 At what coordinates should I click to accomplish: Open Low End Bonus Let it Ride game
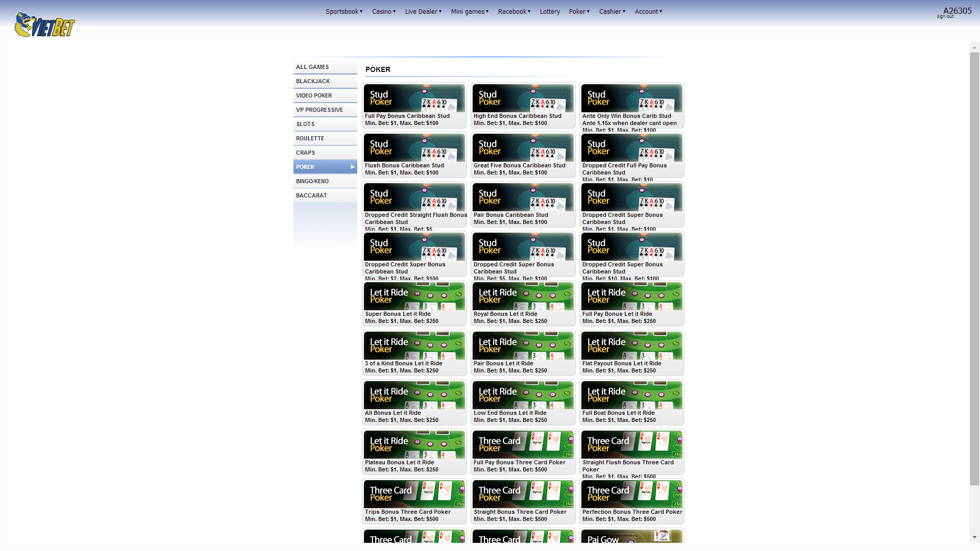[x=523, y=395]
